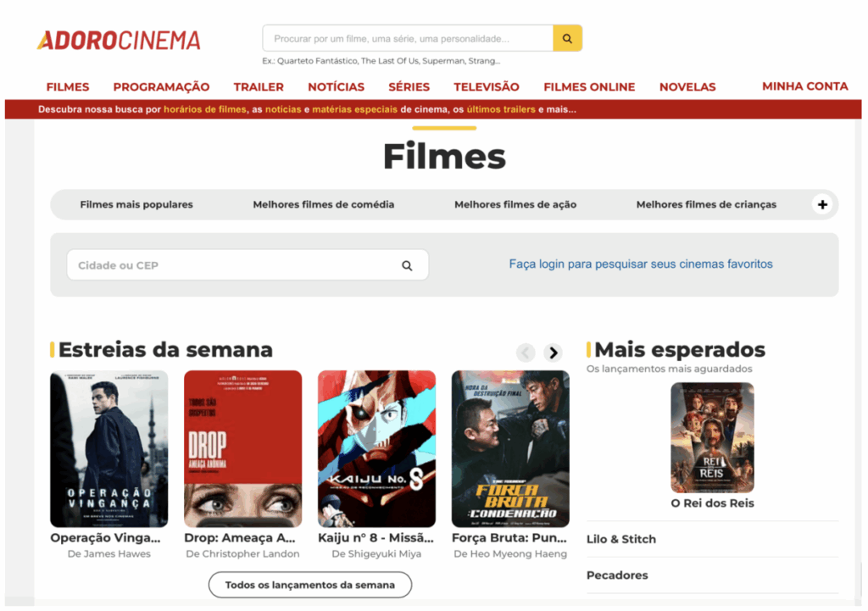Select Filmes mais populares tab
Viewport: 868px width, 611px height.
[x=136, y=204]
